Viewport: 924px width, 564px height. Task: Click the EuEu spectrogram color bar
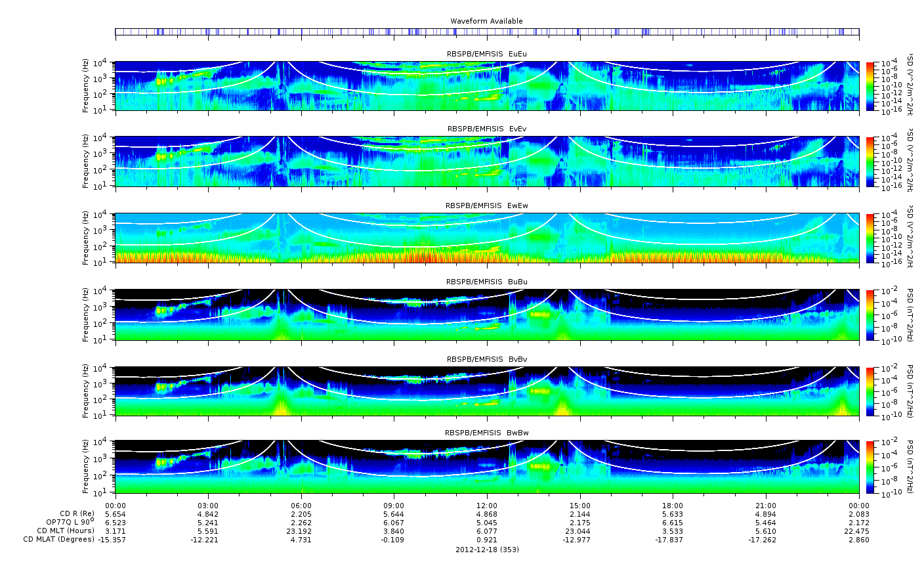[x=870, y=86]
